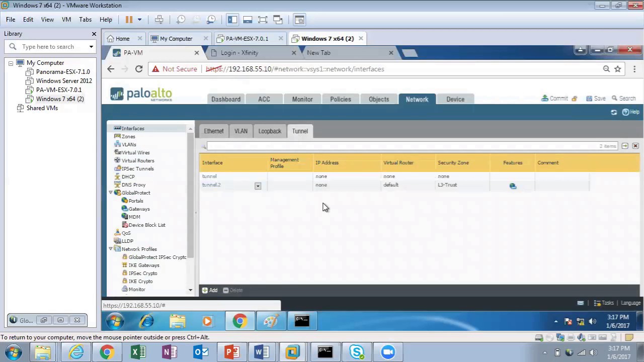
Task: Click the VMware take snapshot icon
Action: coord(181,20)
